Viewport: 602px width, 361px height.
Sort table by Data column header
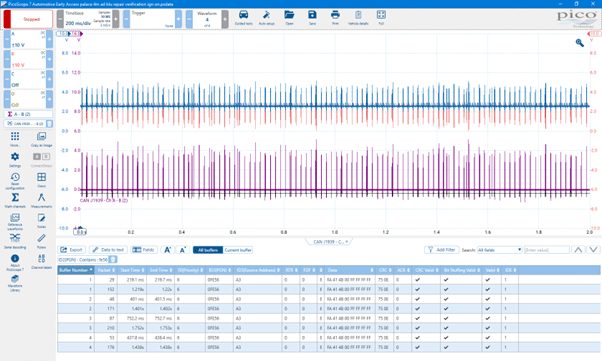(x=349, y=270)
